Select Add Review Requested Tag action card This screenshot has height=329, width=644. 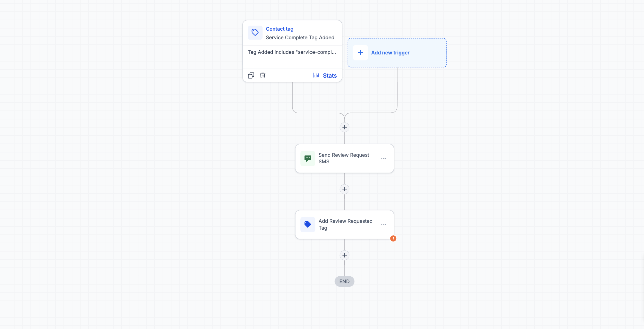tap(345, 225)
